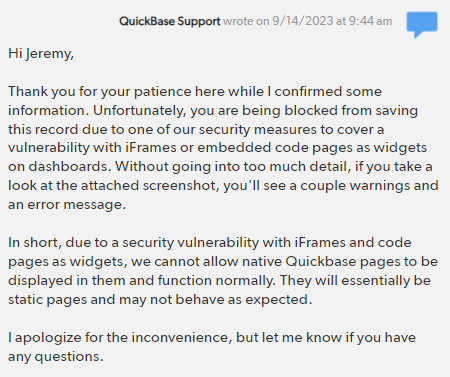450x377 pixels.
Task: Select the QuickBase Support author name
Action: (170, 21)
